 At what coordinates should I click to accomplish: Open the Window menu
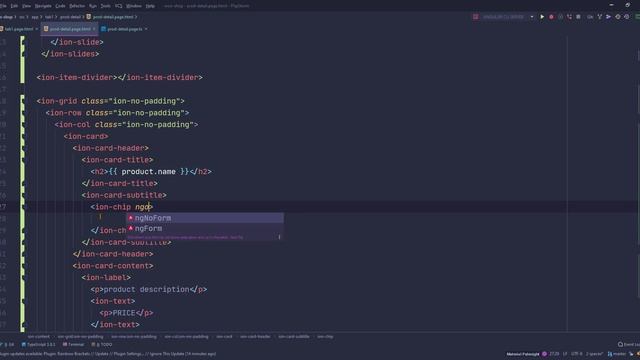[x=133, y=6]
